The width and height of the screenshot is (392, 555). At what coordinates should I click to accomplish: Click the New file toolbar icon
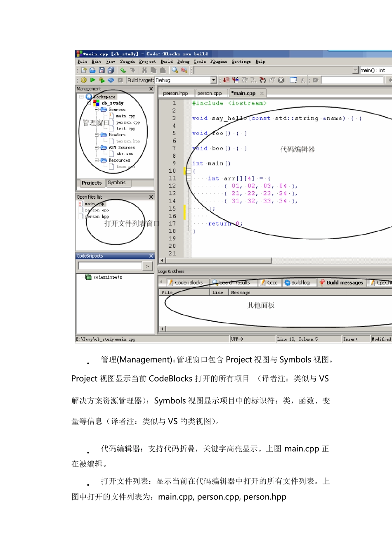(84, 70)
